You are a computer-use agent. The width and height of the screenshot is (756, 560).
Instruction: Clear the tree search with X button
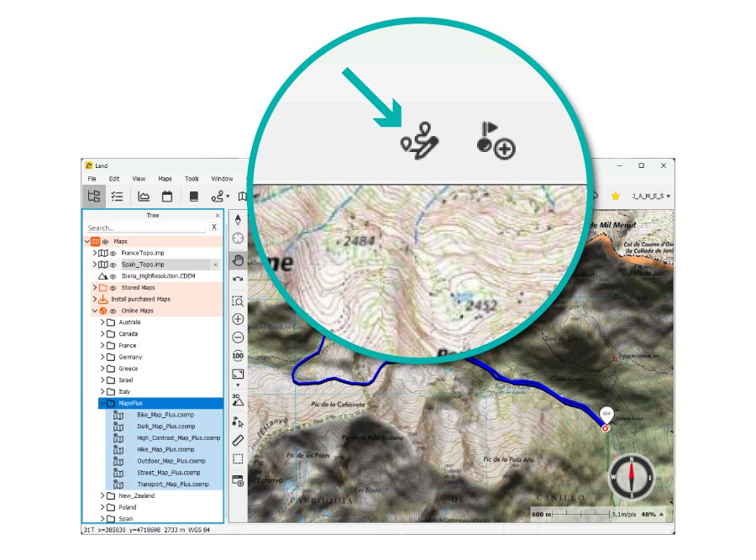point(214,228)
